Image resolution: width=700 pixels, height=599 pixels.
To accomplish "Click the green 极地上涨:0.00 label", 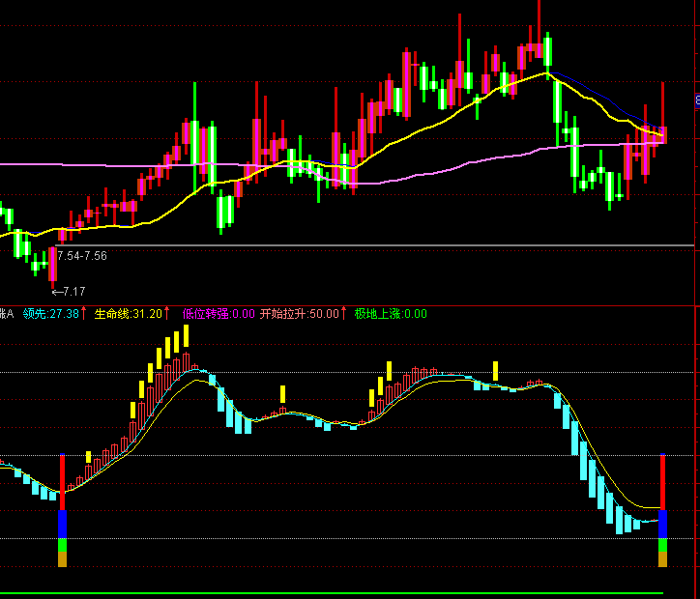I will pos(391,314).
